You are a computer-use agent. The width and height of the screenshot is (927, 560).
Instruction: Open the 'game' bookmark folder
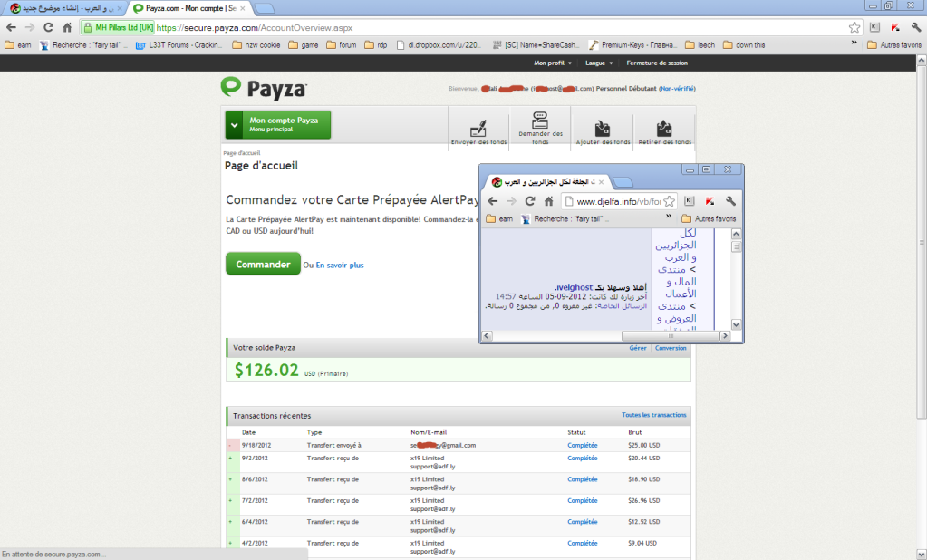click(304, 45)
